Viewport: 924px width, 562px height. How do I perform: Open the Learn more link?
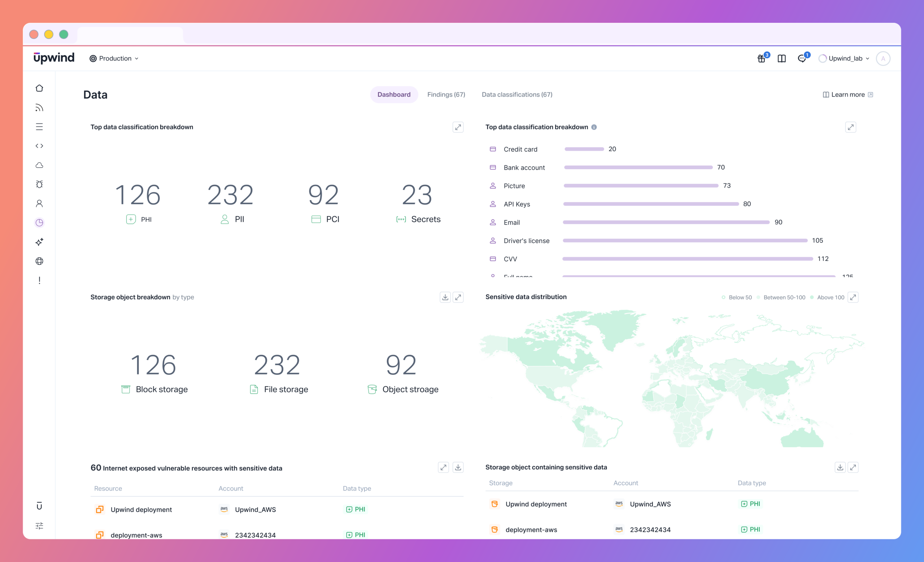[x=848, y=95]
